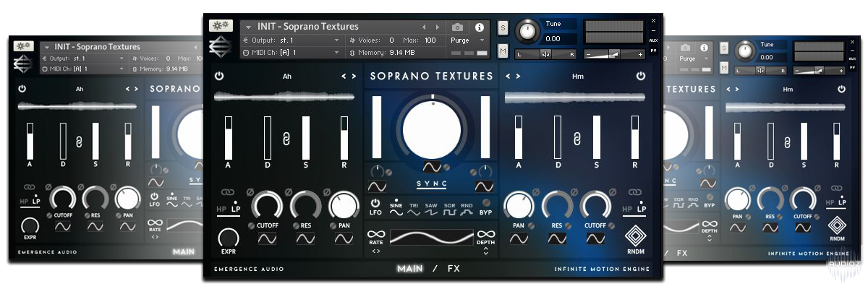This screenshot has width=868, height=289.
Task: Toggle modulation dot next to left RES label
Action: (295, 225)
